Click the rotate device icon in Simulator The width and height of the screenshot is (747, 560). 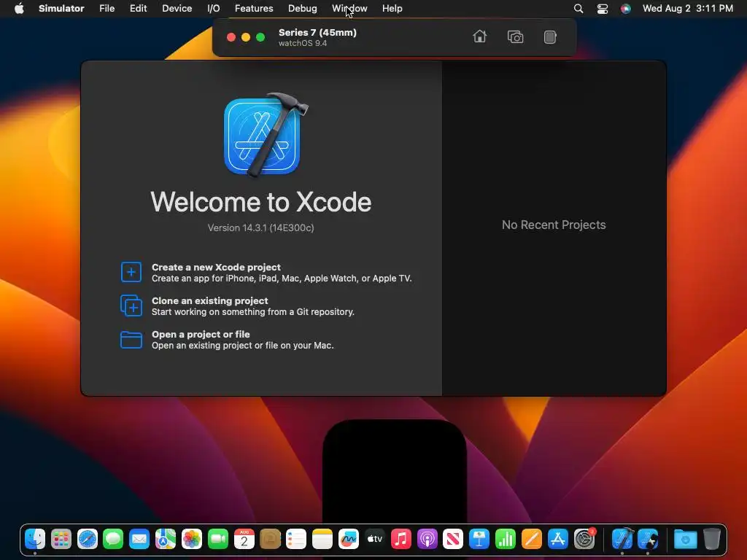(x=550, y=37)
